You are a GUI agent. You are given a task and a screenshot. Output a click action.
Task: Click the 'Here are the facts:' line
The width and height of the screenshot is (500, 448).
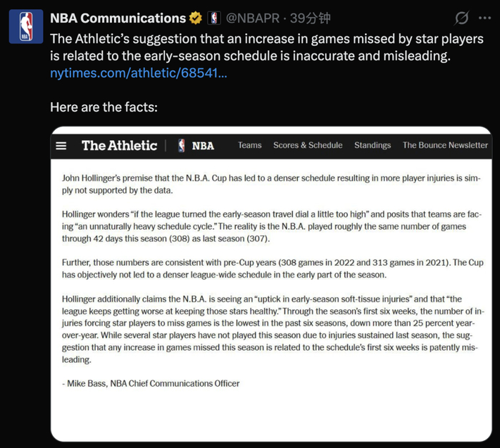[104, 107]
